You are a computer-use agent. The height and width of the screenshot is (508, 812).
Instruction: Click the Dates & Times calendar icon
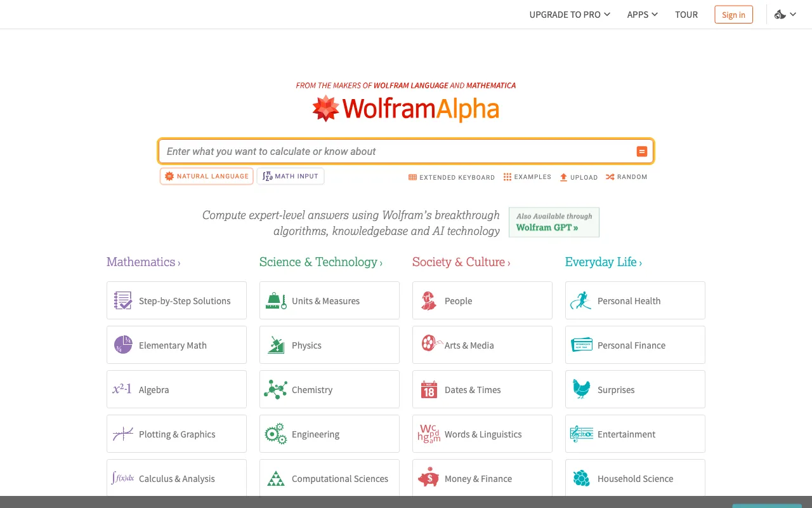point(429,389)
